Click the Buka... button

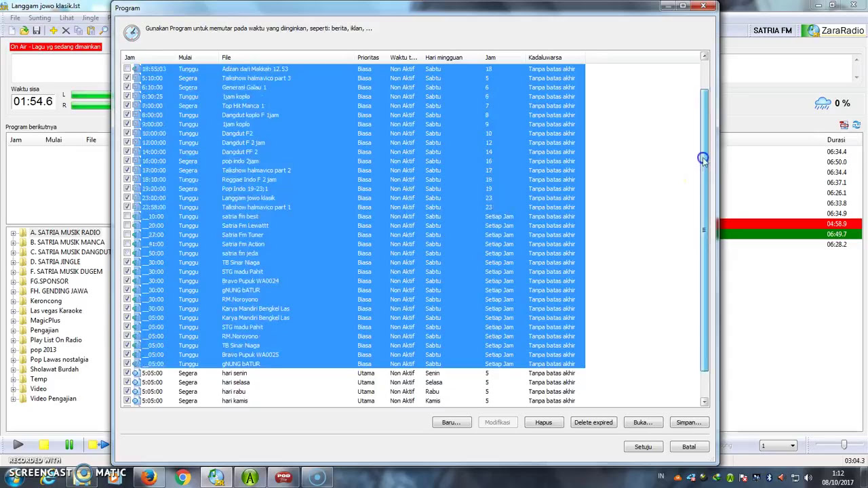(x=642, y=422)
